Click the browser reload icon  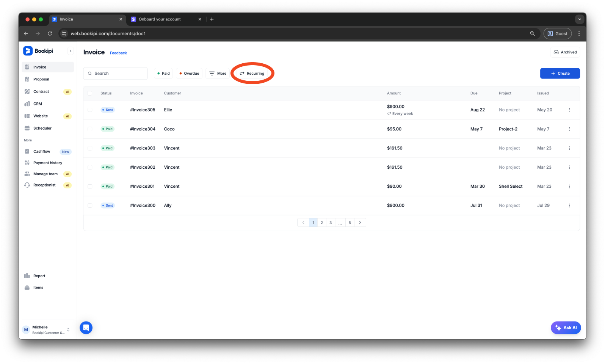[50, 34]
